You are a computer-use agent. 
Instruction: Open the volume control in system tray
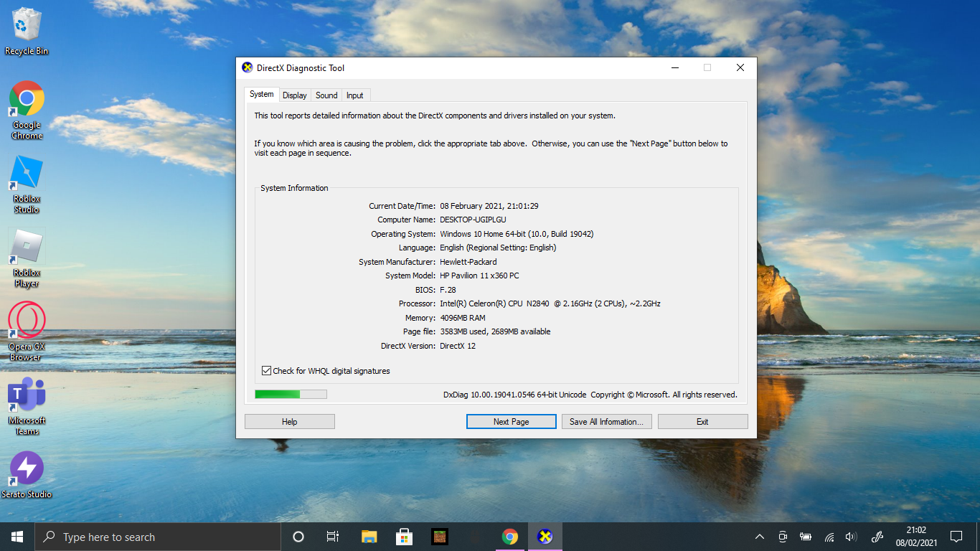coord(851,537)
